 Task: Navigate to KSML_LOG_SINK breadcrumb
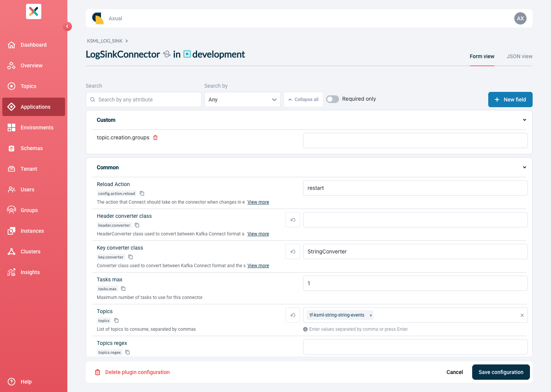click(105, 41)
